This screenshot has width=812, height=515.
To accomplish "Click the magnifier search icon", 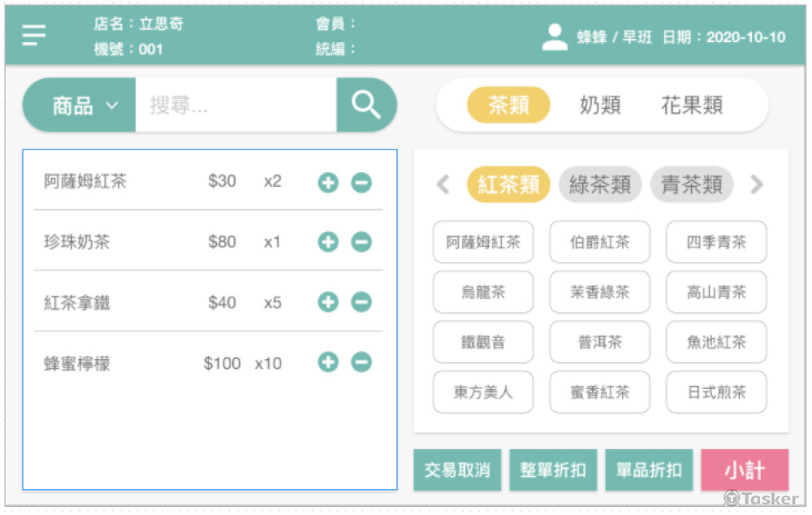I will [366, 105].
